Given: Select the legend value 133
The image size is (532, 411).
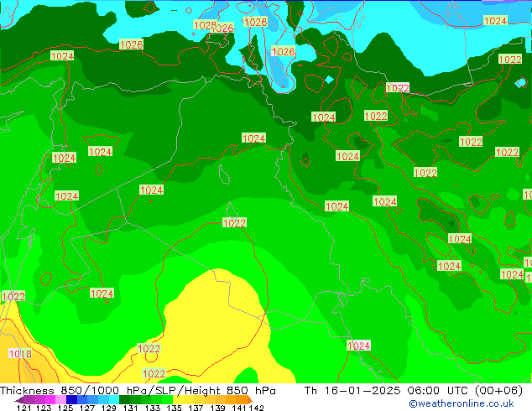Looking at the screenshot, I should (153, 408).
